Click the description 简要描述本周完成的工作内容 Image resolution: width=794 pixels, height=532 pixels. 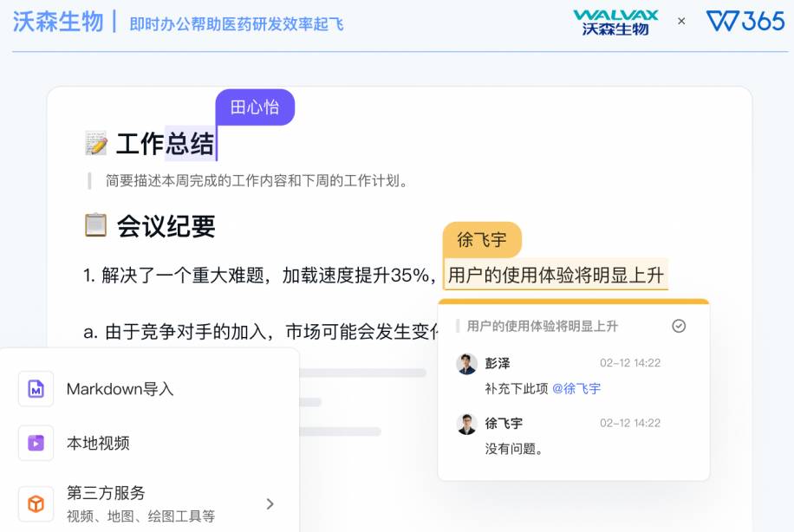257,181
